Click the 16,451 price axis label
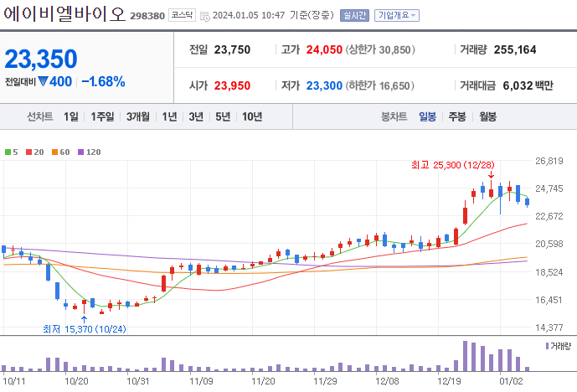The width and height of the screenshot is (577, 392). coord(549,300)
